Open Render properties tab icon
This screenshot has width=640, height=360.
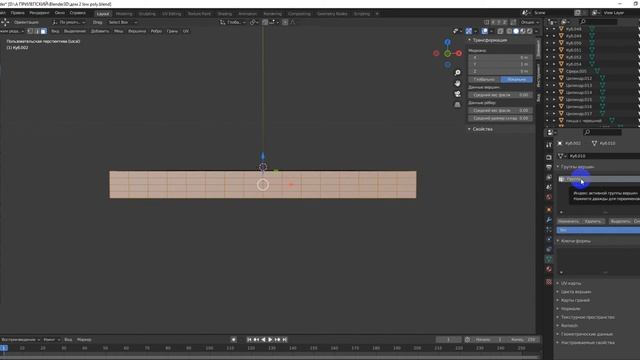(x=549, y=157)
